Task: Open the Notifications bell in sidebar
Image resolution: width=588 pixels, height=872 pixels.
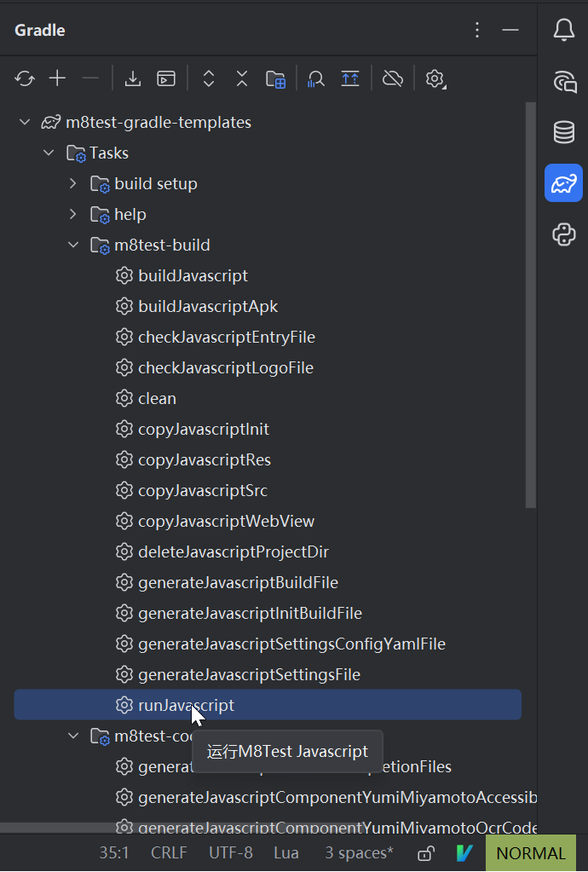Action: click(563, 30)
